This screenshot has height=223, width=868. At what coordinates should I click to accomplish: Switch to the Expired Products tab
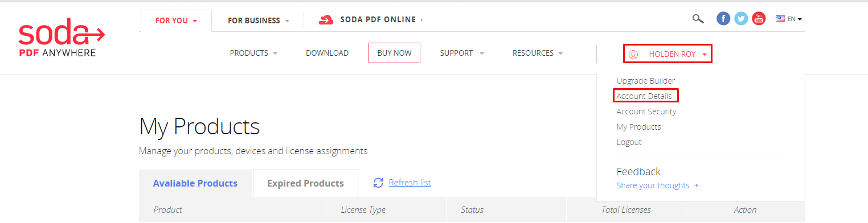[x=305, y=183]
